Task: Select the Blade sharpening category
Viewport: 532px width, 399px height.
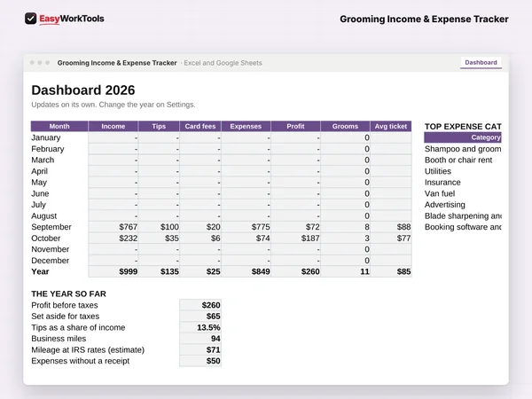Action: tap(463, 216)
